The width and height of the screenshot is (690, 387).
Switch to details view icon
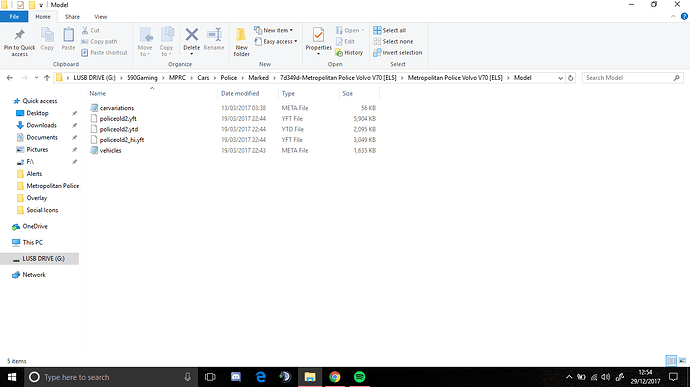tap(671, 361)
